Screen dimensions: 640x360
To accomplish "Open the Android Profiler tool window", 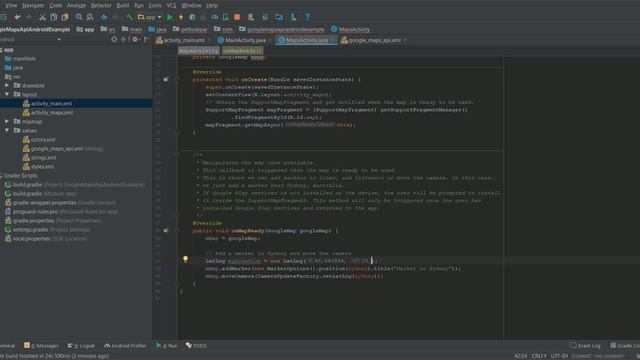I will pos(125,346).
